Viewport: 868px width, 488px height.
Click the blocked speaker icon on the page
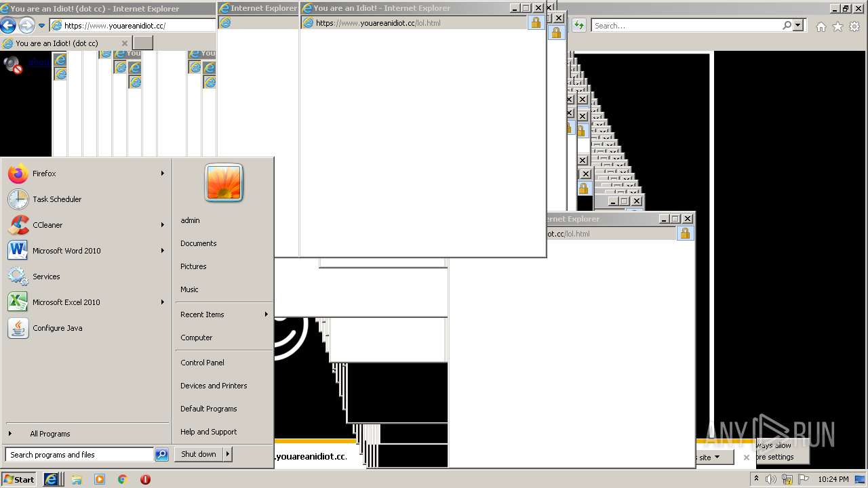pyautogui.click(x=13, y=64)
